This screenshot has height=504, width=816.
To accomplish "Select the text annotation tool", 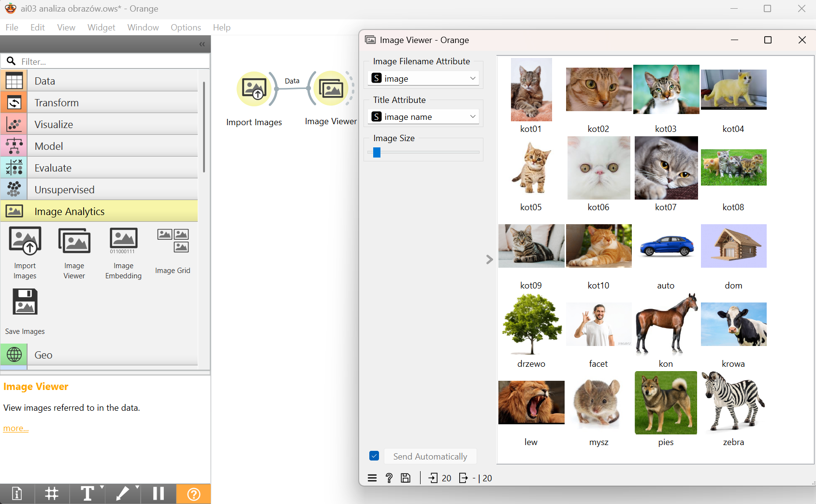I will pos(87,494).
